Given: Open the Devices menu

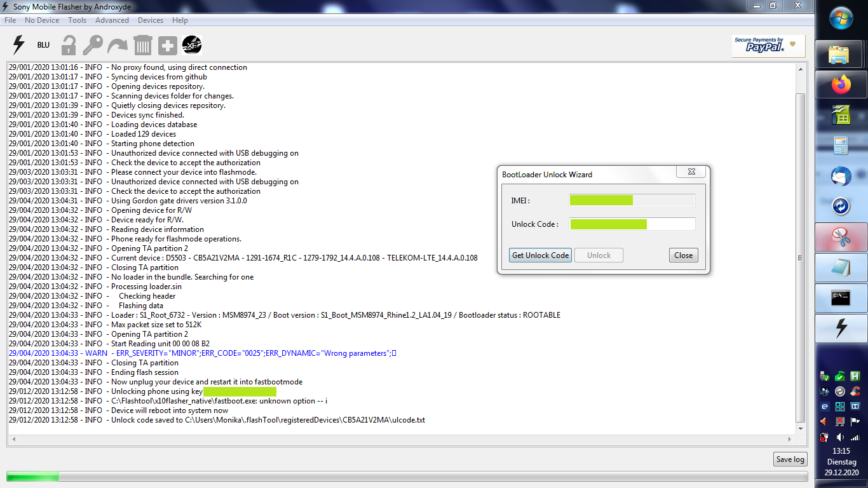Looking at the screenshot, I should 151,20.
